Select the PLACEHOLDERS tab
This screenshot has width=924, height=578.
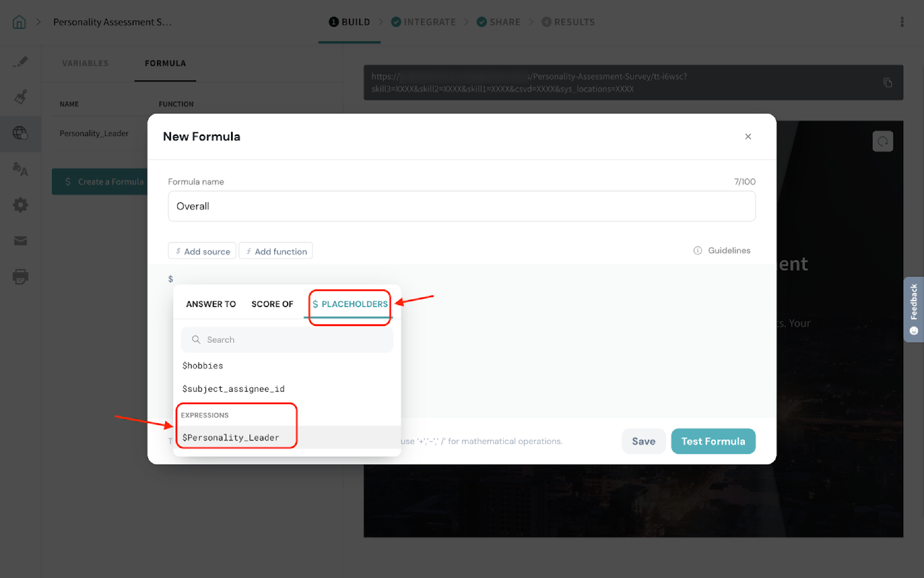tap(350, 304)
